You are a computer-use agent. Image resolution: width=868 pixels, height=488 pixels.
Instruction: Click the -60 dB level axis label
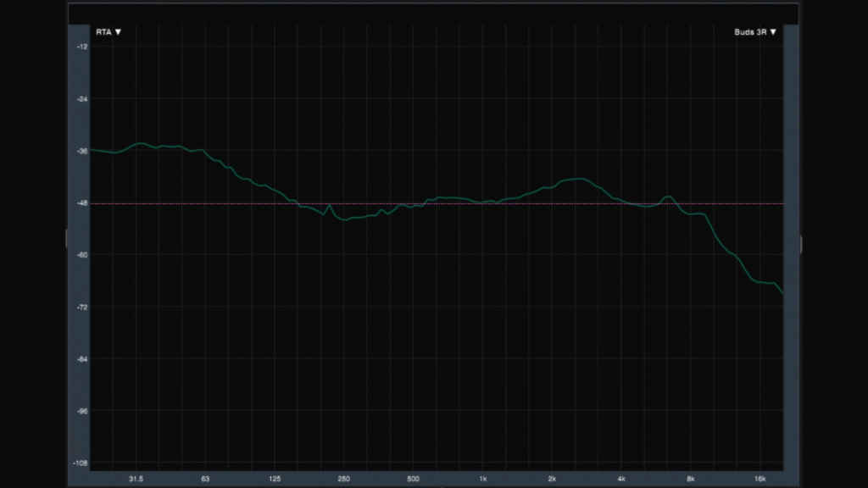81,255
